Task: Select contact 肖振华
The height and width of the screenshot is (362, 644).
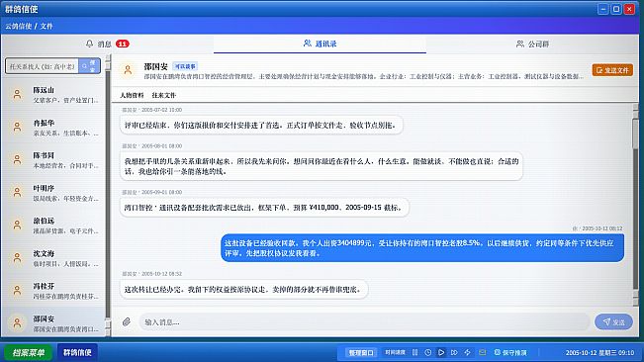Action: 53,128
